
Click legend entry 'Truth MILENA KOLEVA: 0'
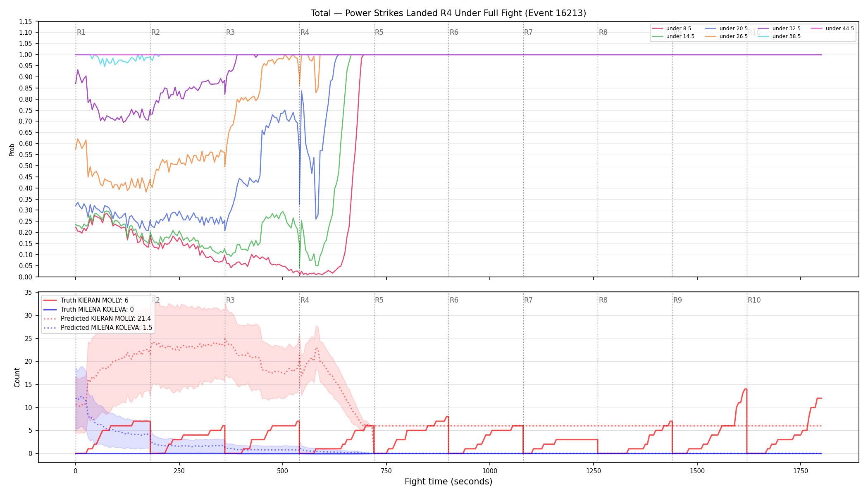[88, 310]
